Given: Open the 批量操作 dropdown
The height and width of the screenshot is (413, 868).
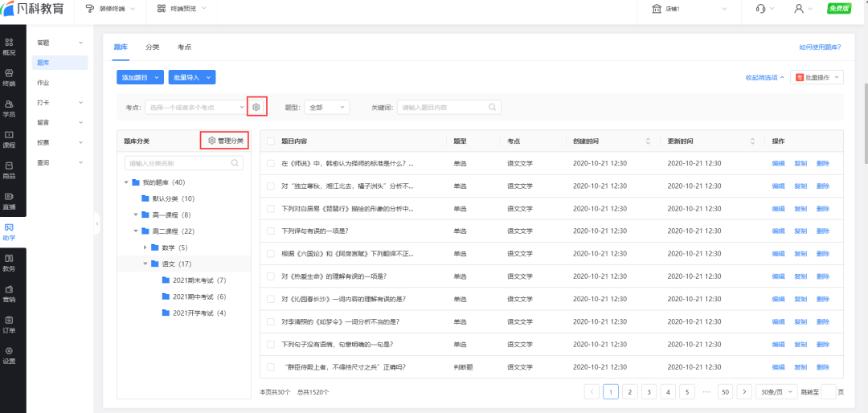Looking at the screenshot, I should 817,77.
